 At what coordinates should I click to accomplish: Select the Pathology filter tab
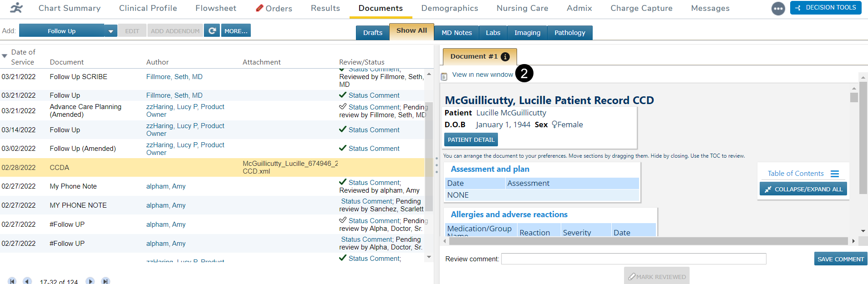point(569,33)
